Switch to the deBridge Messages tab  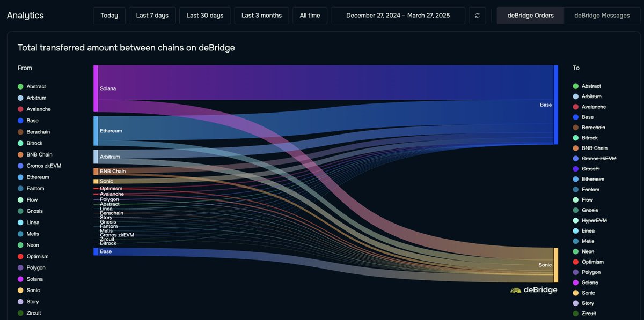(x=602, y=16)
